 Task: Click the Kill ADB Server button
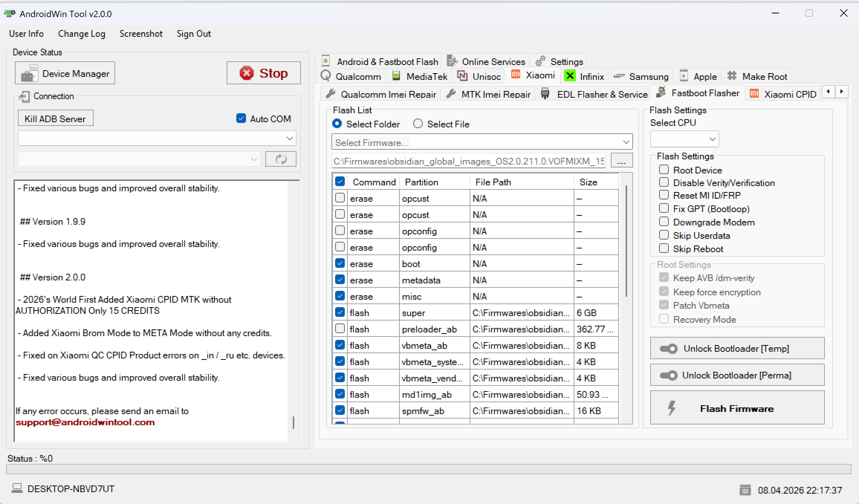[55, 118]
